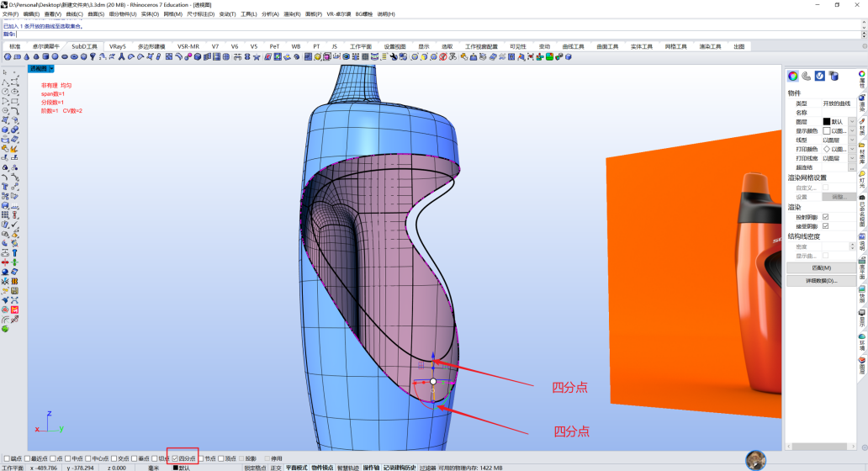The image size is (868, 471).
Task: Enable the 节点 object snap
Action: click(201, 458)
